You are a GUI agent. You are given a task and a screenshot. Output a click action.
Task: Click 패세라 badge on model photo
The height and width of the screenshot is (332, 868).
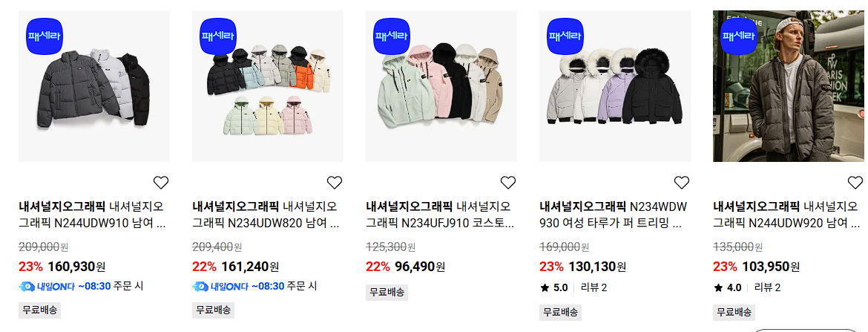click(x=739, y=36)
